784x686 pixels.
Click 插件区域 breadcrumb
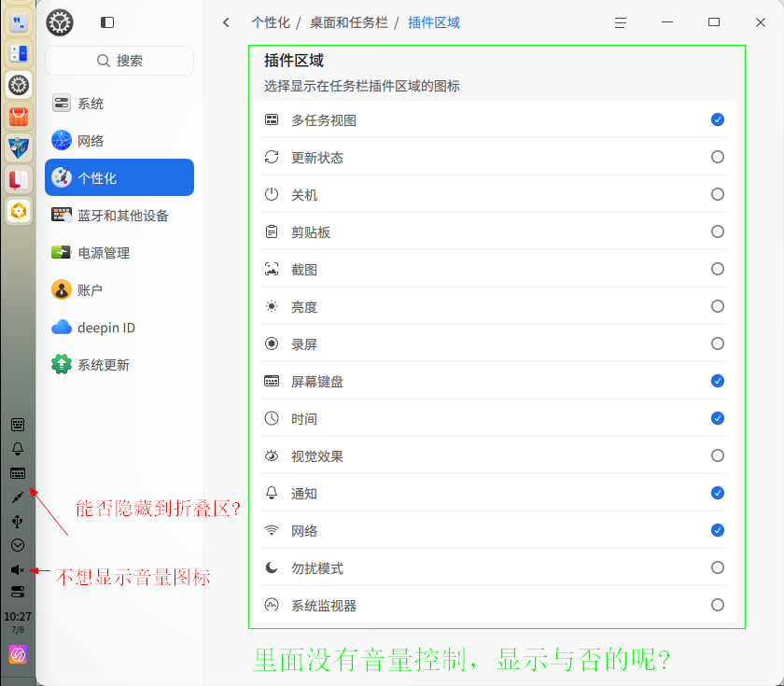(434, 22)
